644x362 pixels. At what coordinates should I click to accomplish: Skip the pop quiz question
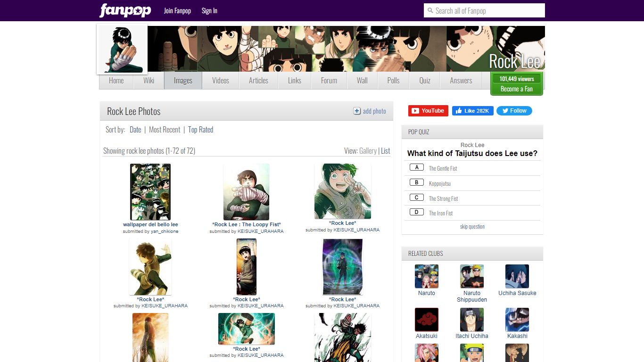click(x=472, y=227)
